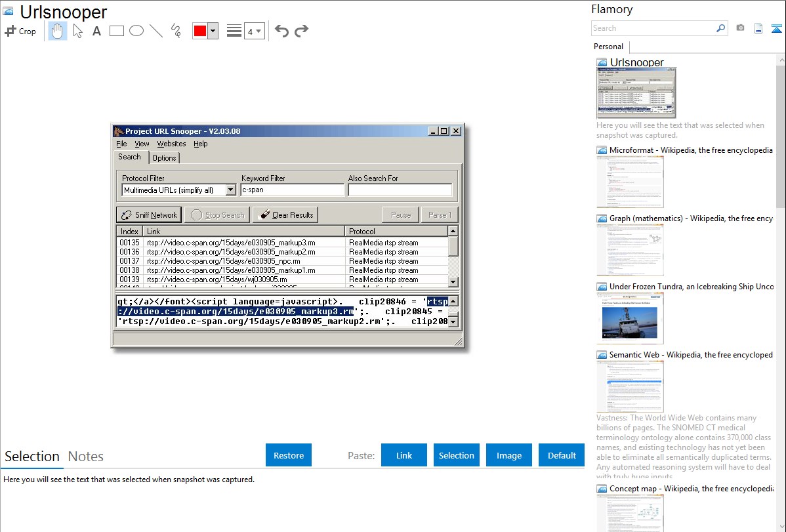Open the Websites menu in URL Snooper
The image size is (786, 532).
coord(171,144)
